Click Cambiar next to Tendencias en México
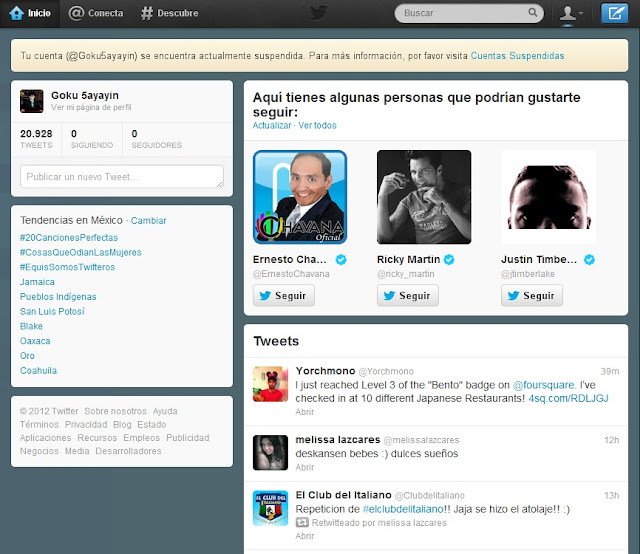This screenshot has width=640, height=554. point(149,221)
